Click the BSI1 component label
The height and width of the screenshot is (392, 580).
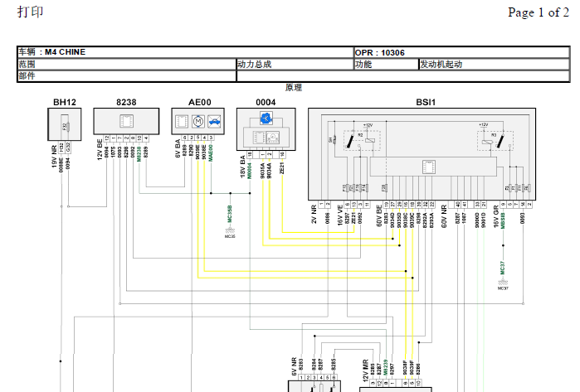tap(426, 102)
